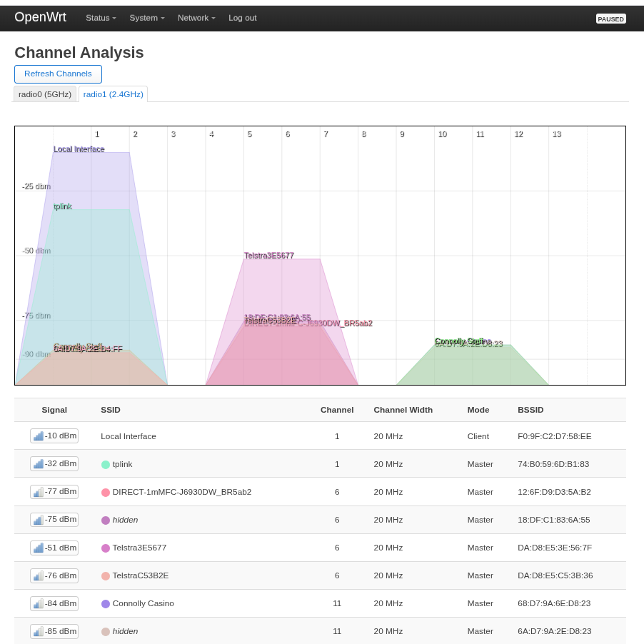The image size is (644, 644).
Task: Click the -75 dBm hidden network signal icon
Action: (x=39, y=520)
